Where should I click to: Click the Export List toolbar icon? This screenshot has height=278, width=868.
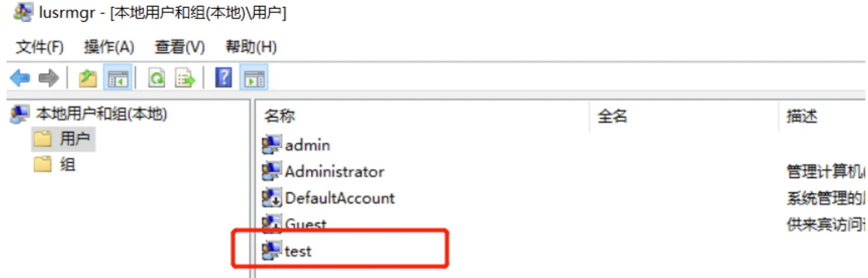(x=185, y=78)
